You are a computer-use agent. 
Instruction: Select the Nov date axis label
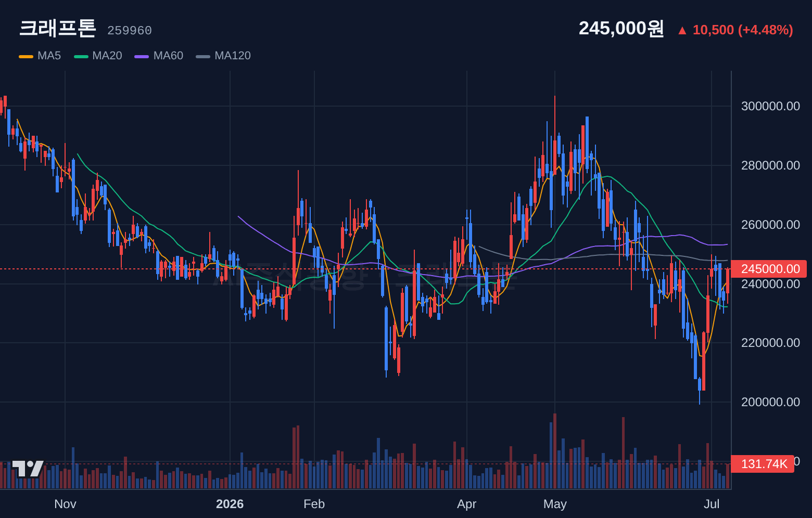coord(65,504)
